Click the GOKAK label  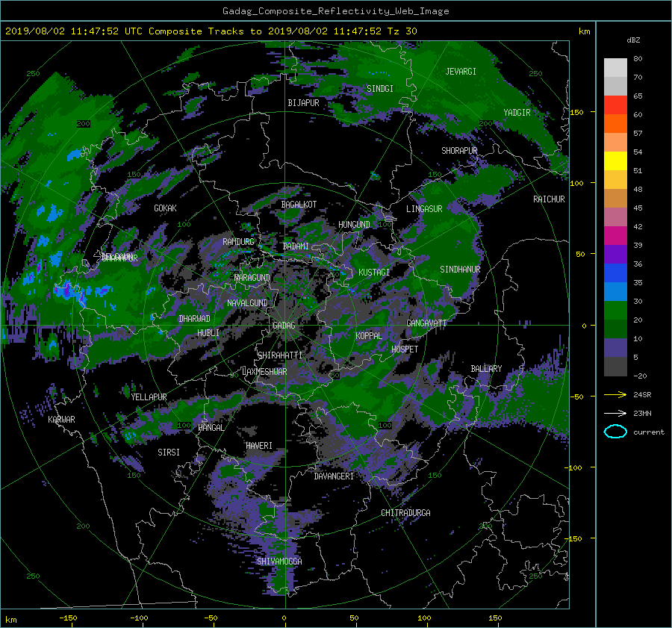tap(165, 208)
